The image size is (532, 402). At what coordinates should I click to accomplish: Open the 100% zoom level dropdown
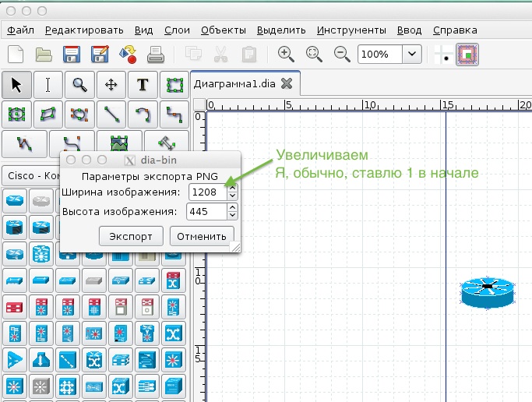pos(413,55)
